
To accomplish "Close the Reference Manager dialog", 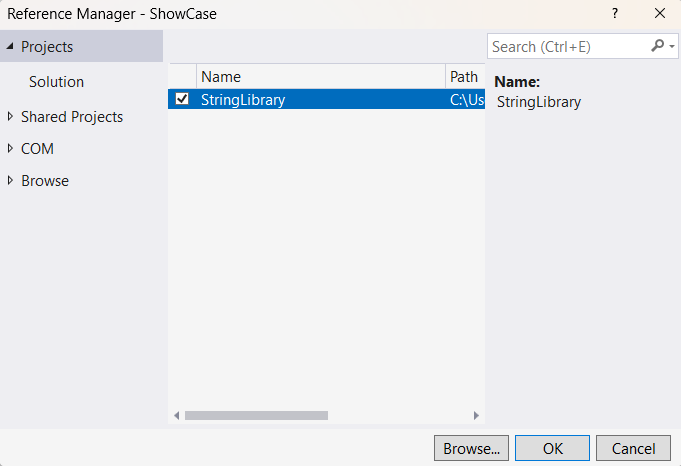I will tap(660, 13).
